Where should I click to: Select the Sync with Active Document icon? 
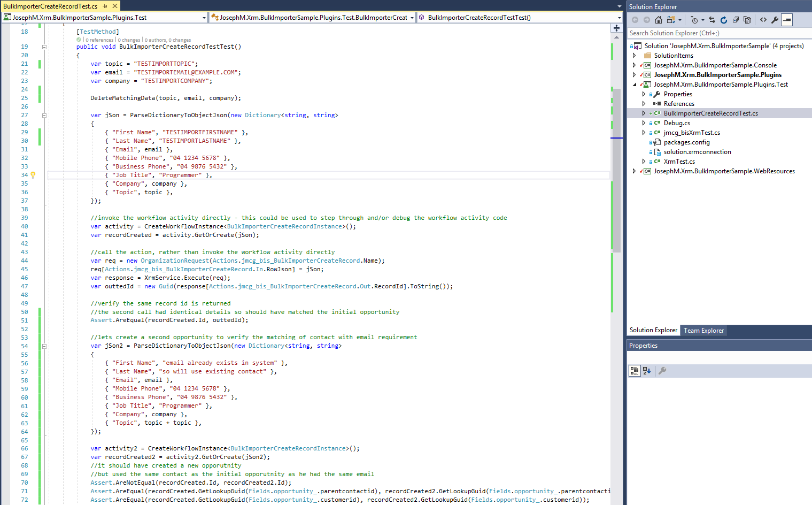(712, 20)
